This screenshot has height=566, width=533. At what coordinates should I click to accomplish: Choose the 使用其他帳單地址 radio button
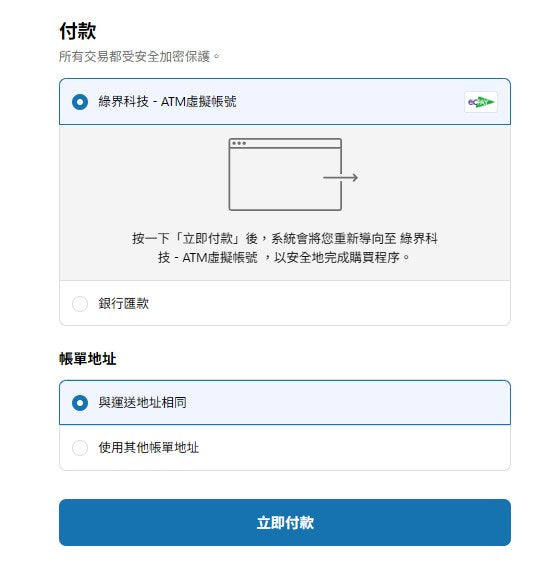(80, 448)
